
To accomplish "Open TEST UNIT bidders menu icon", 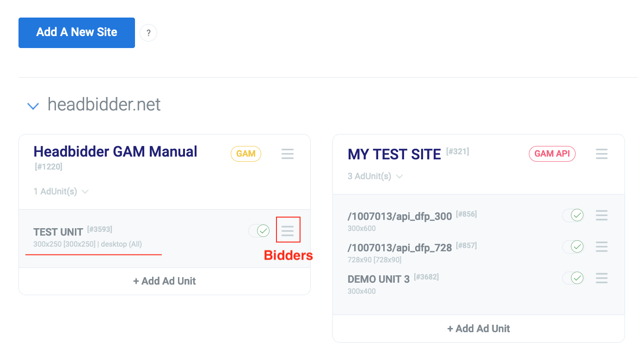I will click(288, 230).
